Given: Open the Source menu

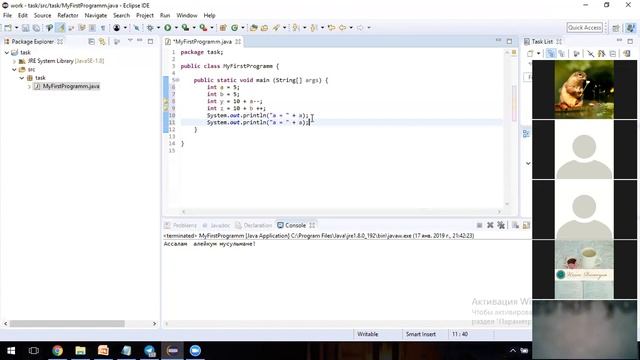Looking at the screenshot, I should [42, 16].
